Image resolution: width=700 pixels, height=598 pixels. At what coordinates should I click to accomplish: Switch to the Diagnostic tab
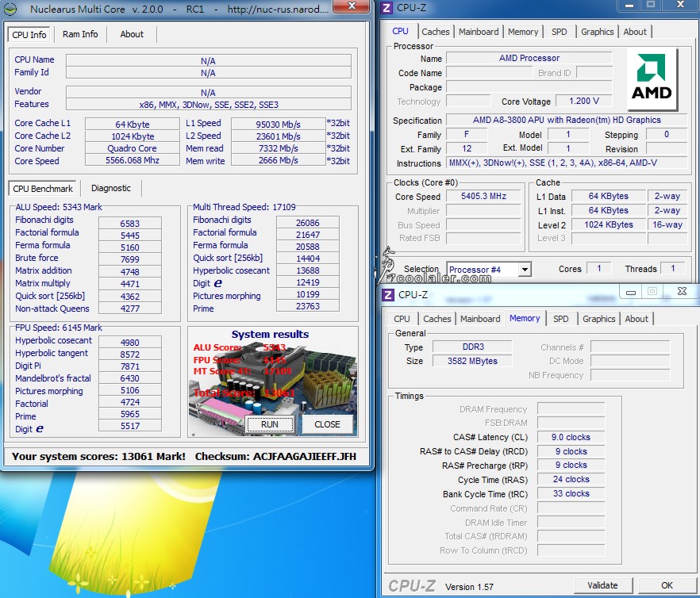point(111,188)
